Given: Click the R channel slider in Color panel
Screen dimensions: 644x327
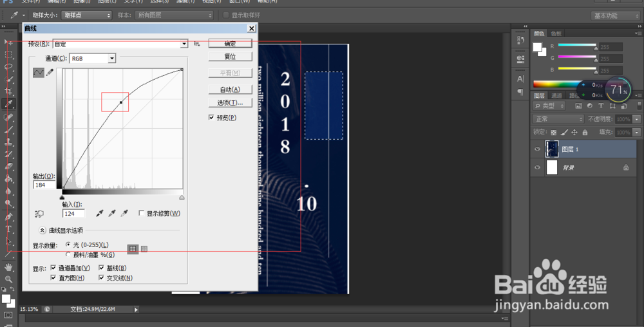Looking at the screenshot, I should point(577,44).
